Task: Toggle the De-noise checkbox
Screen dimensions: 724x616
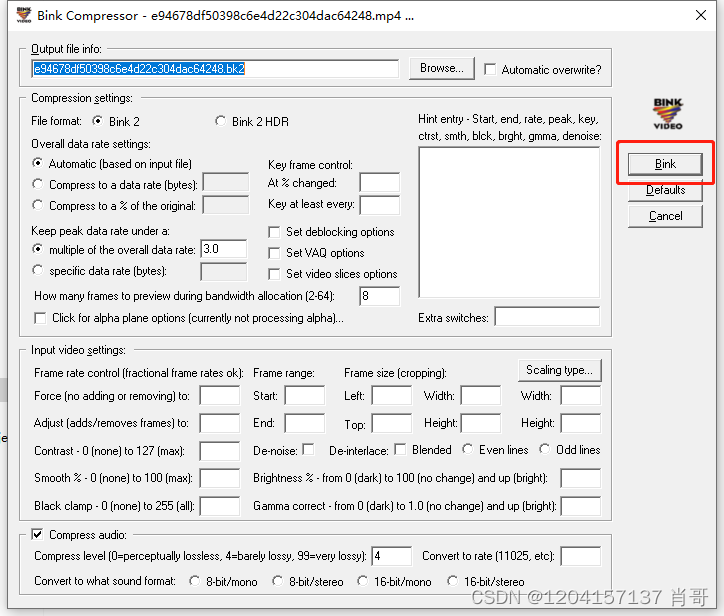Action: (x=308, y=449)
